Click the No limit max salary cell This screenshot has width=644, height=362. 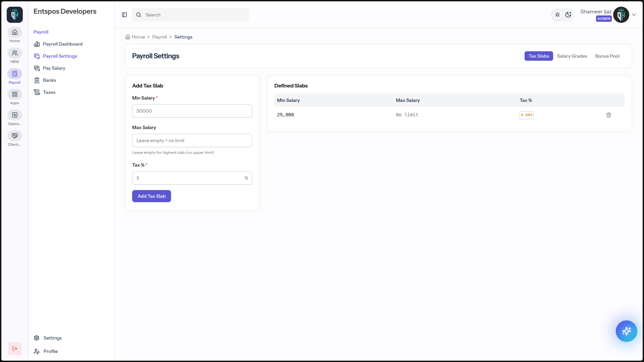click(407, 115)
